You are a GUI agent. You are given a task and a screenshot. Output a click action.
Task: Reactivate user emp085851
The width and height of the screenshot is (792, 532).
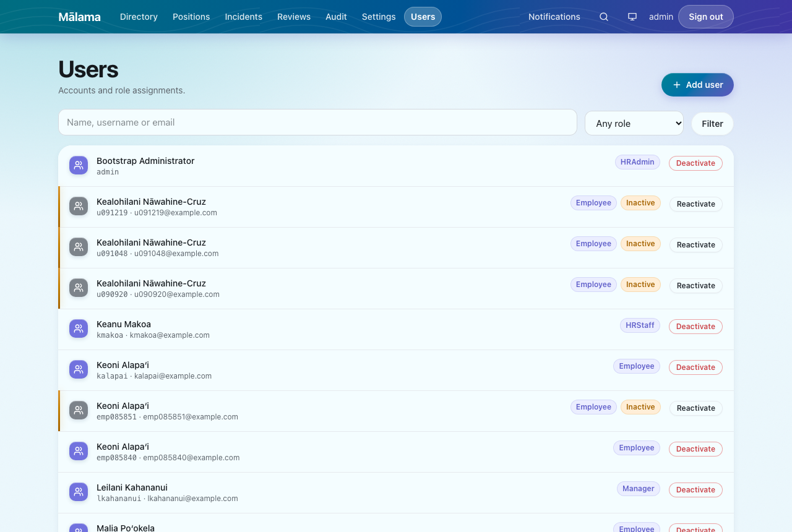tap(696, 408)
